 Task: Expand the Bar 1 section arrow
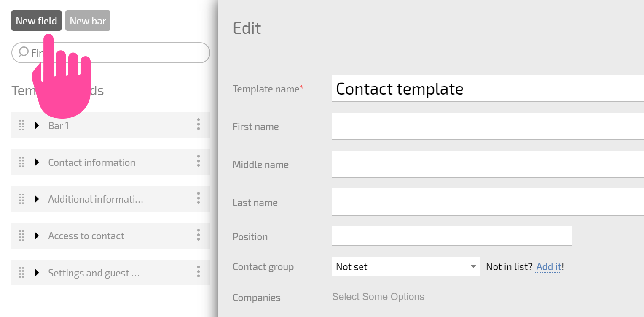click(x=37, y=125)
